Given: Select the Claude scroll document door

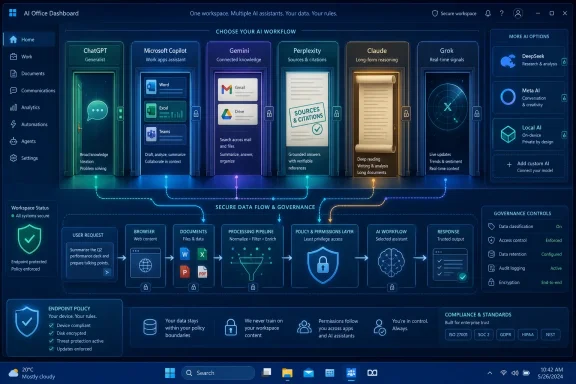Looking at the screenshot, I should point(376,114).
